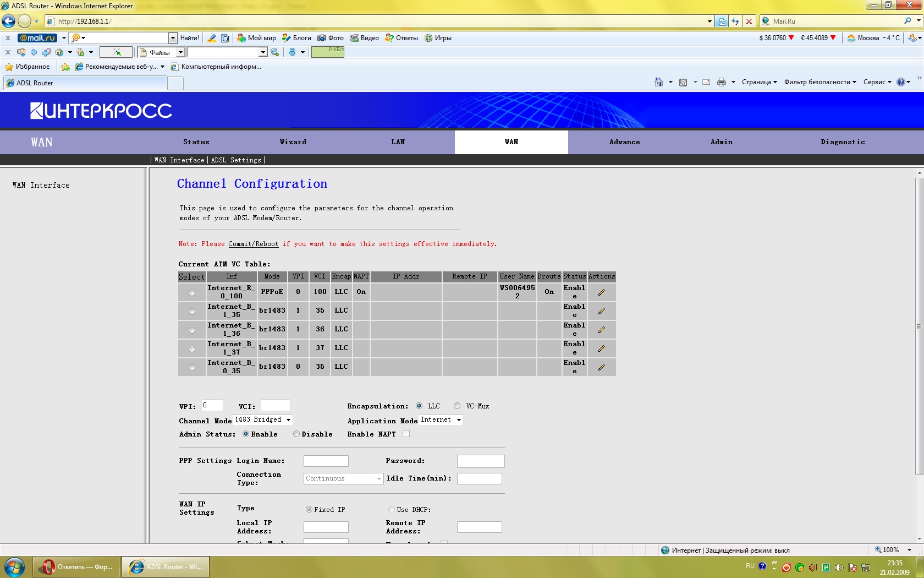Click the printer icon in command bar
924x578 pixels.
721,82
